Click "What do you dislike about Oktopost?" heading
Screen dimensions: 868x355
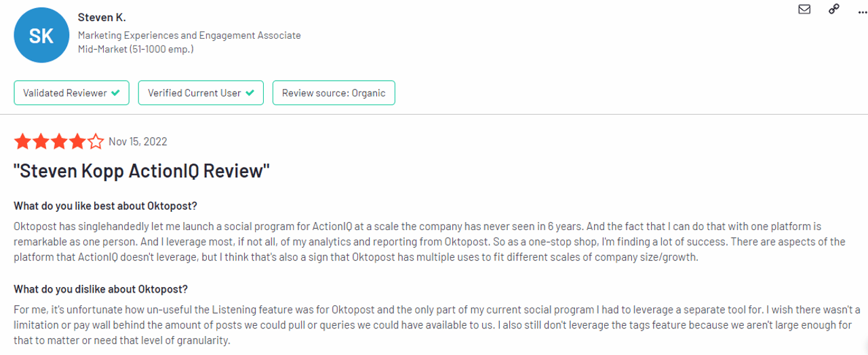point(100,289)
